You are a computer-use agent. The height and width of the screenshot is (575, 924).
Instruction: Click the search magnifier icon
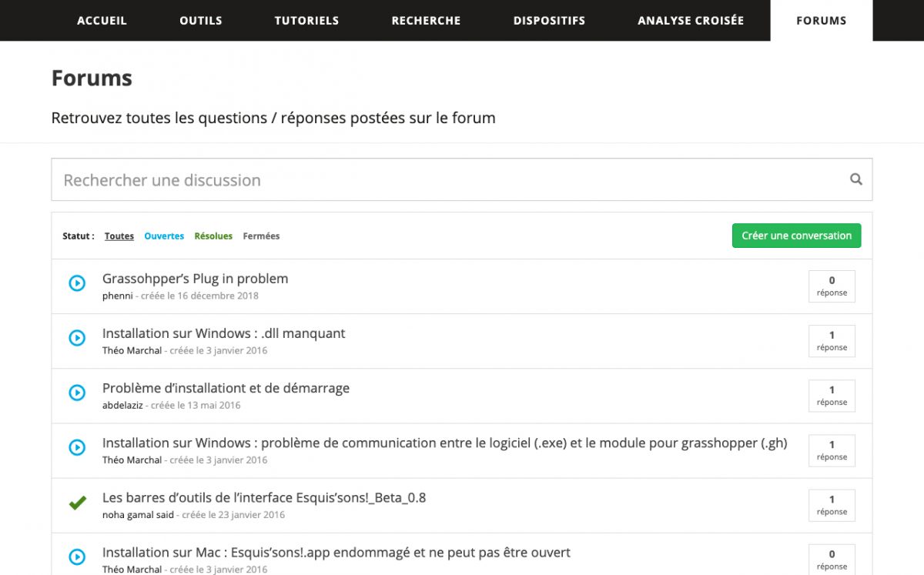click(855, 179)
